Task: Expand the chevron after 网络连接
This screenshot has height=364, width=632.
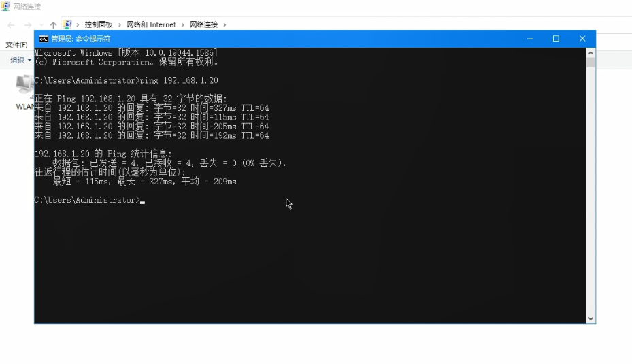Action: tap(224, 25)
